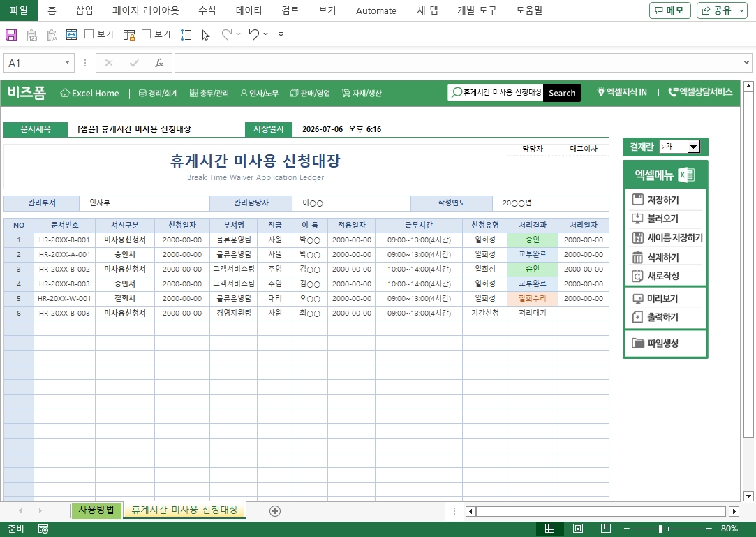Switch to Page Break Preview icon

click(606, 529)
